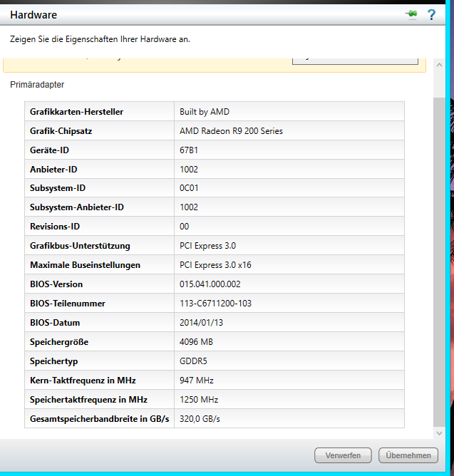Click the Subsystem-ID value 0C01

click(189, 188)
